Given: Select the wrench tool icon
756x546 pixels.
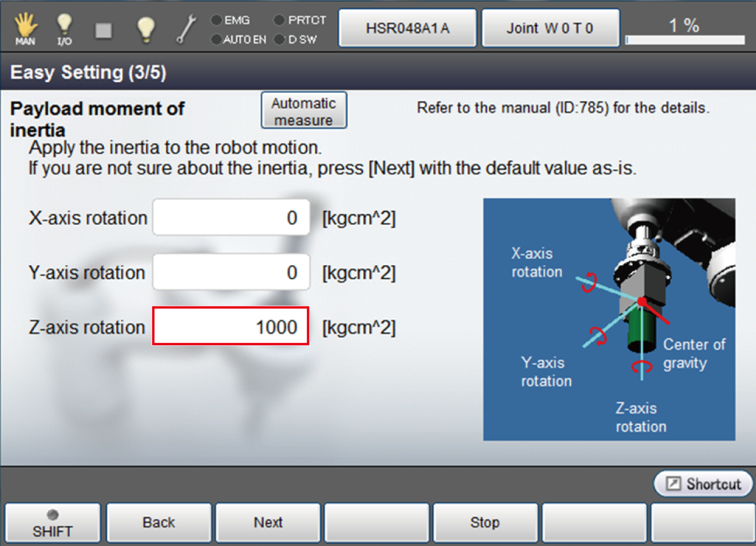Looking at the screenshot, I should coord(186,28).
